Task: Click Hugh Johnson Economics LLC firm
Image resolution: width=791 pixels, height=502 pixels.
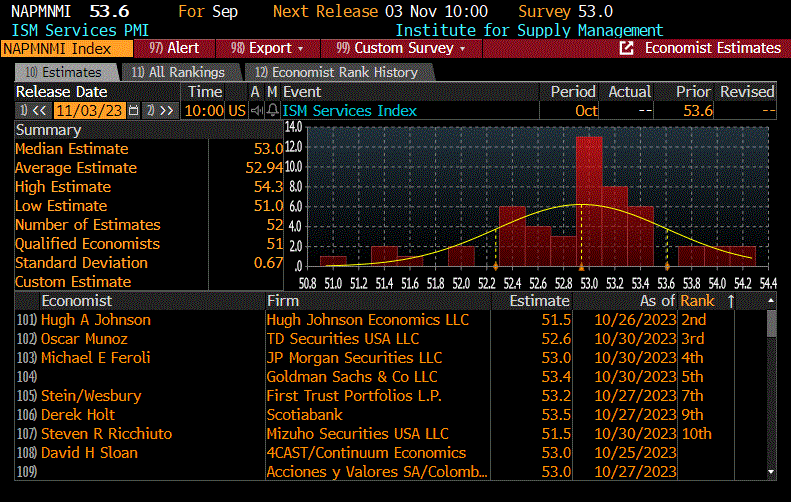Action: click(367, 320)
